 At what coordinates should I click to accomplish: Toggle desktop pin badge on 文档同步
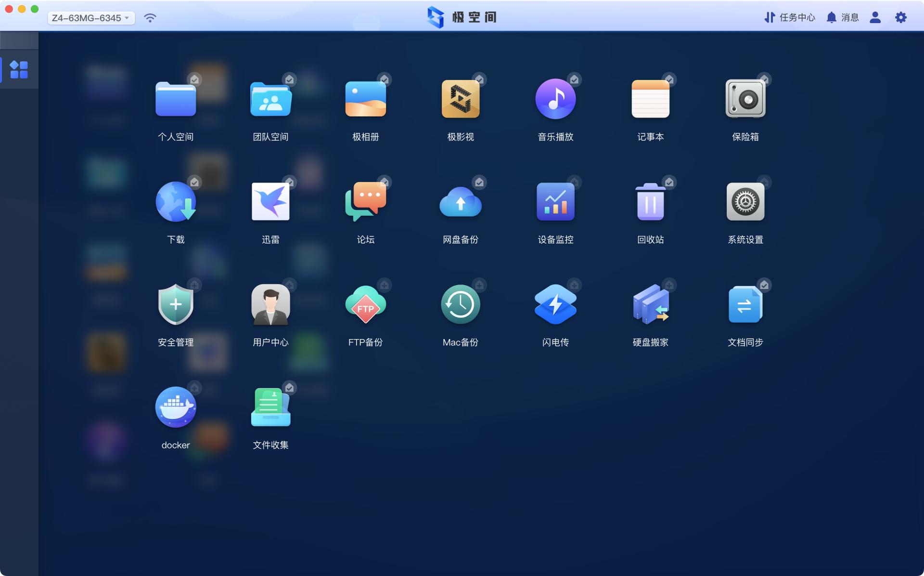[x=764, y=285]
